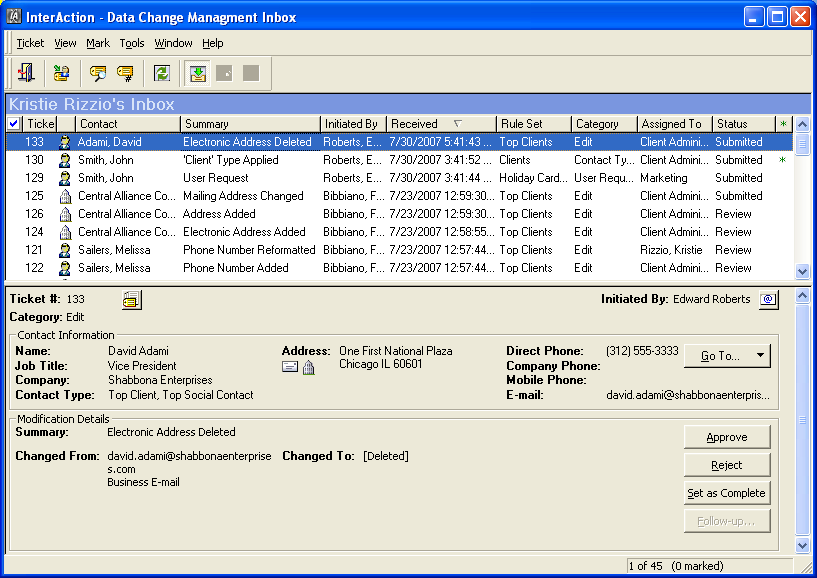817x578 pixels.
Task: Select the 'Client' Type Applied row
Action: point(400,160)
